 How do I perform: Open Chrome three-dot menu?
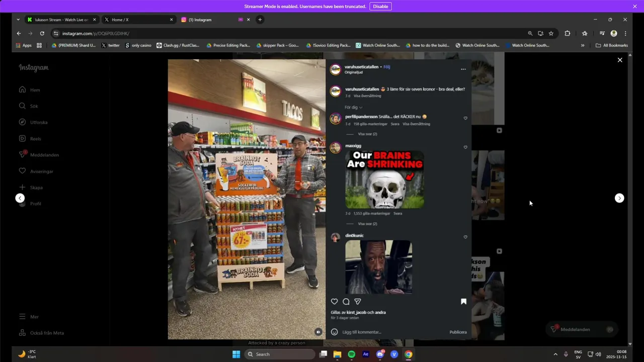point(625,33)
